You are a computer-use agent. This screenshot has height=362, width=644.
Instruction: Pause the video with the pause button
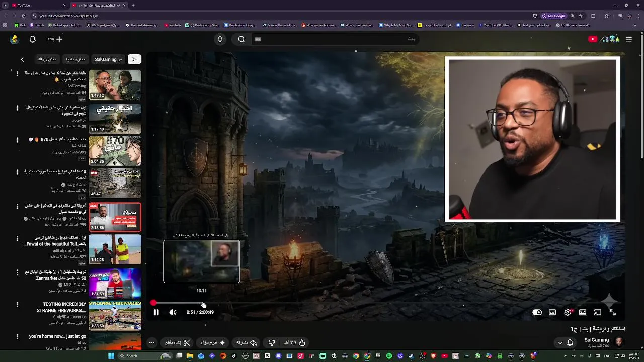tap(156, 312)
